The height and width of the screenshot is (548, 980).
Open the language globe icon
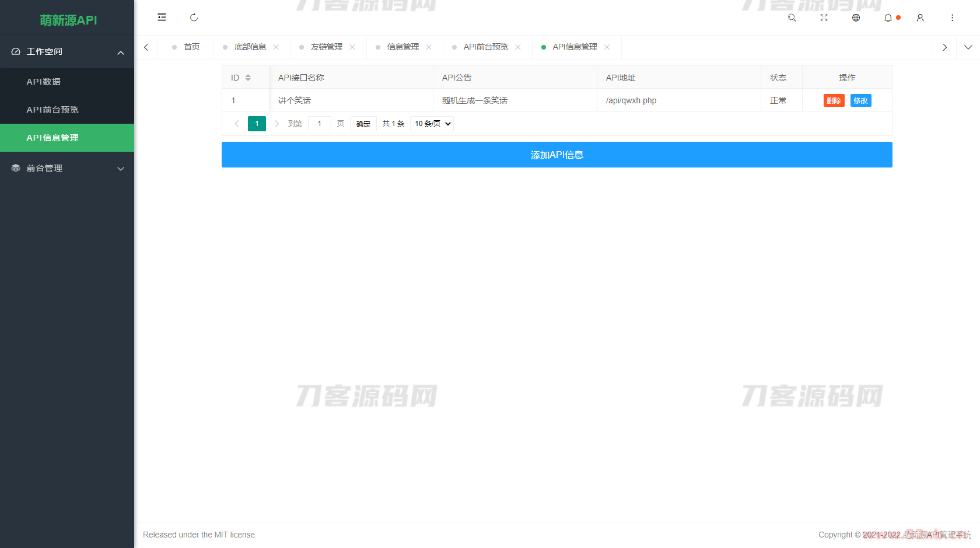856,18
